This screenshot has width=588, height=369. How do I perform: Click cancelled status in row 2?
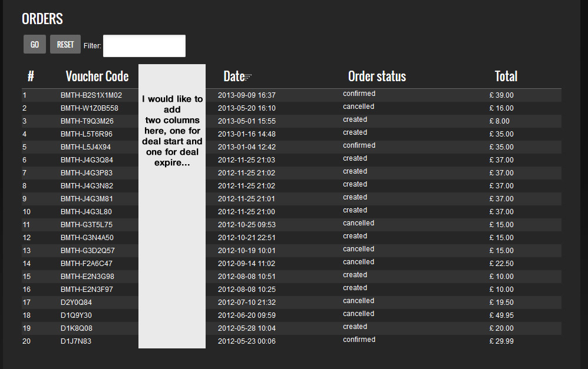[358, 107]
